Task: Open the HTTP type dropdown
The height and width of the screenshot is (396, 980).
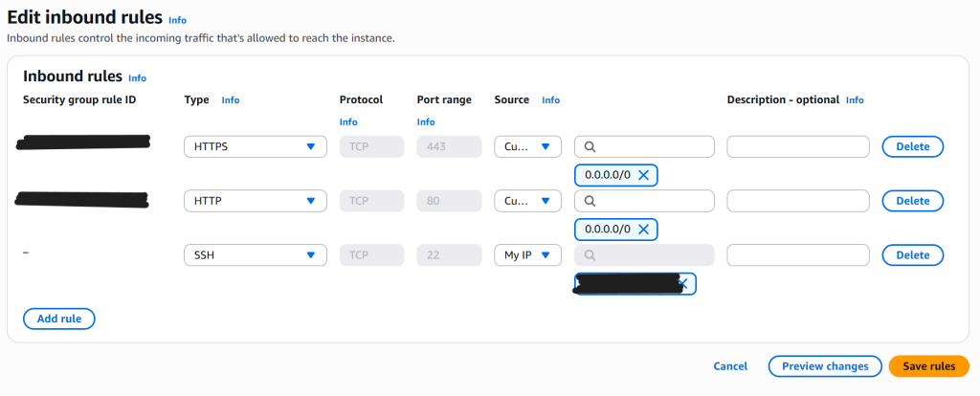Action: 255,202
